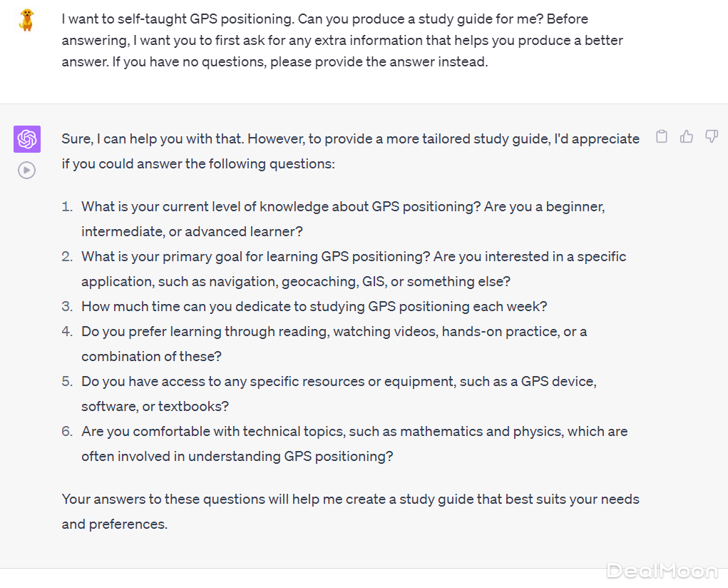Image resolution: width=728 pixels, height=588 pixels.
Task: Click question 2 about primary learning goal
Action: [x=353, y=269]
